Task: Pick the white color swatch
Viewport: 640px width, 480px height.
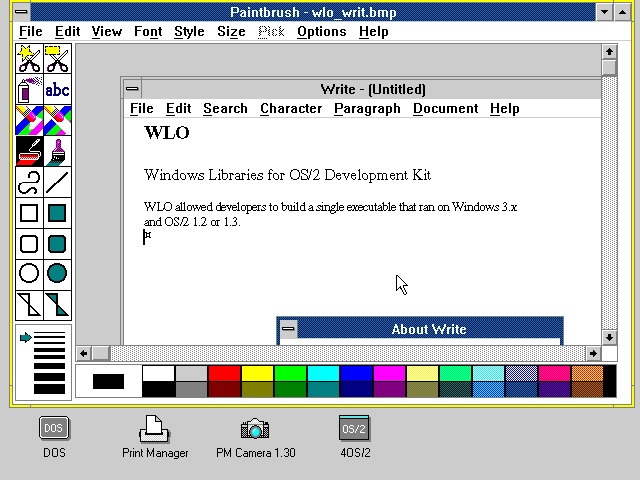Action: (x=158, y=373)
